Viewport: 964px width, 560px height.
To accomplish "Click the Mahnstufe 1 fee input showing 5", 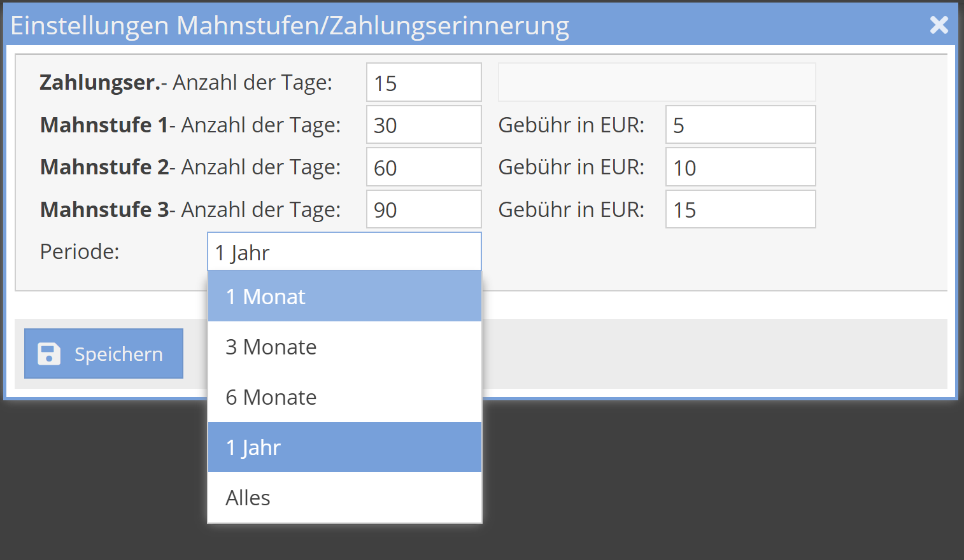I will (739, 124).
